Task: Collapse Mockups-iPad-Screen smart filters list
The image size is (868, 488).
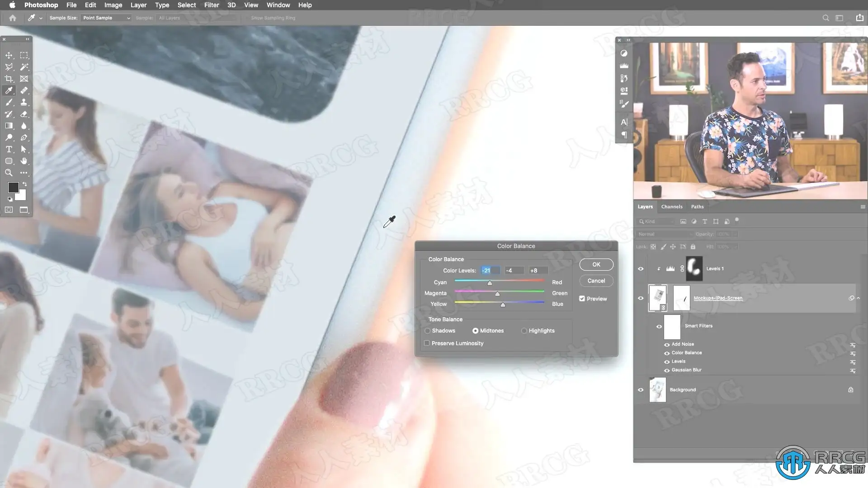Action: tap(859, 298)
